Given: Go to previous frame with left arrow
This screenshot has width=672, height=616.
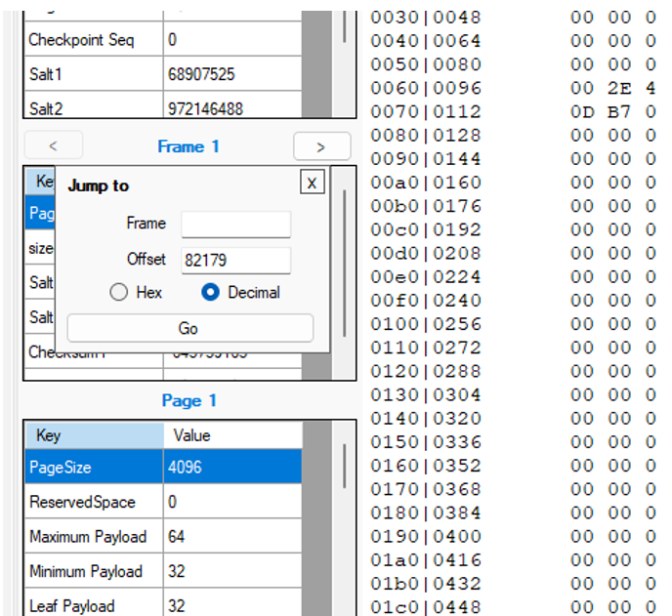Looking at the screenshot, I should [52, 146].
